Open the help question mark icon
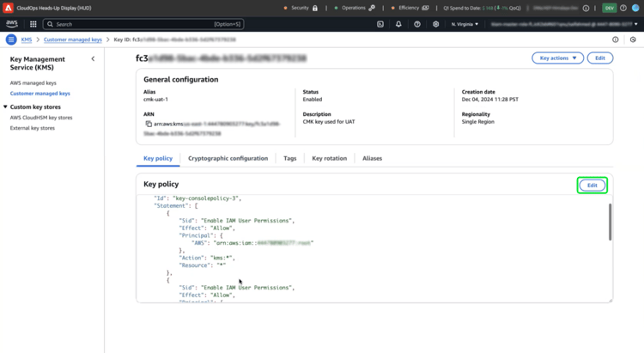This screenshot has height=353, width=644. point(417,24)
